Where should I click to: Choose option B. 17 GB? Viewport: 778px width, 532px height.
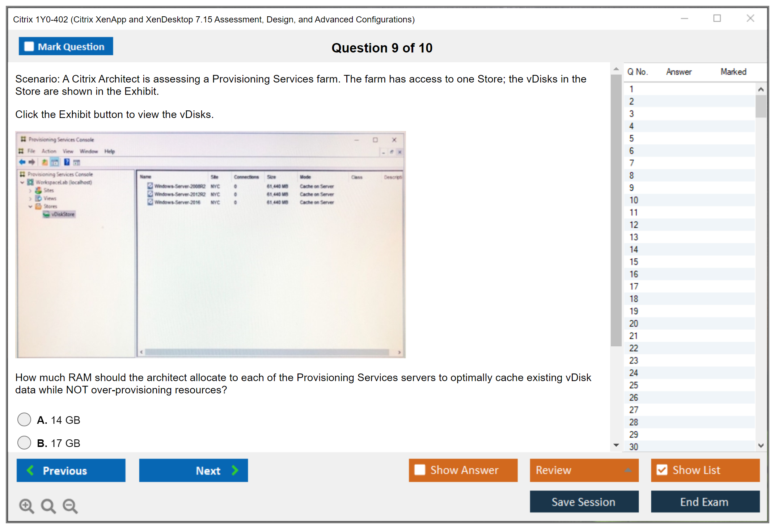tap(24, 443)
